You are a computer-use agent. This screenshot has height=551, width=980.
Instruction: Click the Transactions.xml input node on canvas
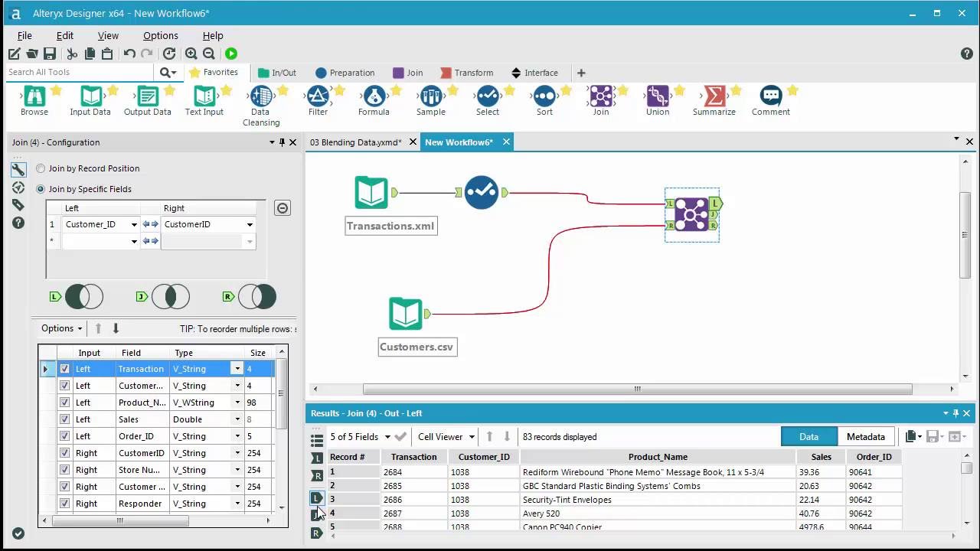[x=371, y=193]
